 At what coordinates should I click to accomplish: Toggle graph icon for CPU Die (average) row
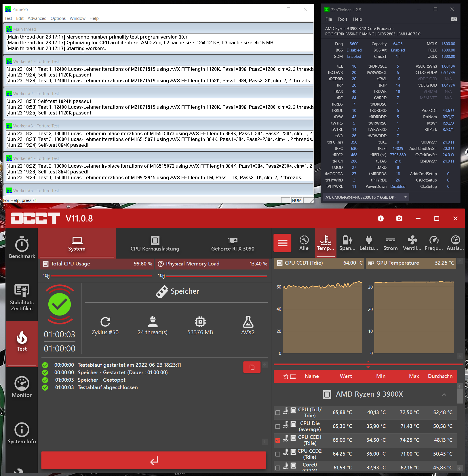293,424
